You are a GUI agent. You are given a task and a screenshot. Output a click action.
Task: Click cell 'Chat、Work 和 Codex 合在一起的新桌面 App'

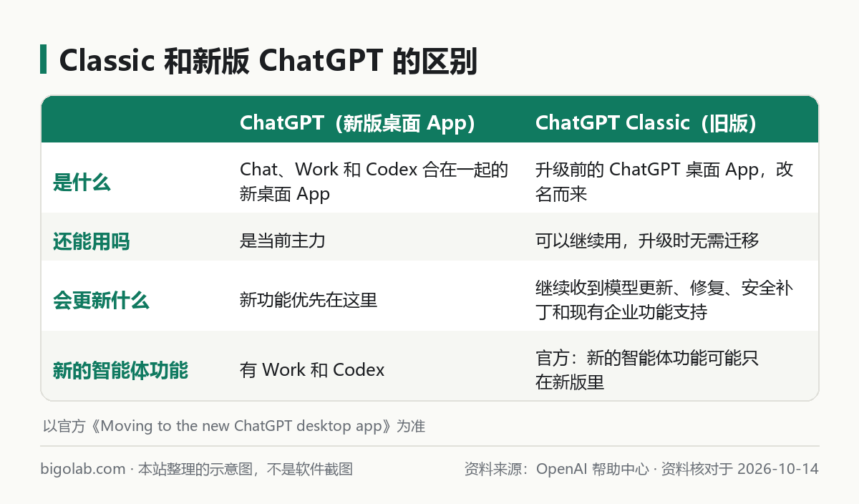tap(374, 182)
